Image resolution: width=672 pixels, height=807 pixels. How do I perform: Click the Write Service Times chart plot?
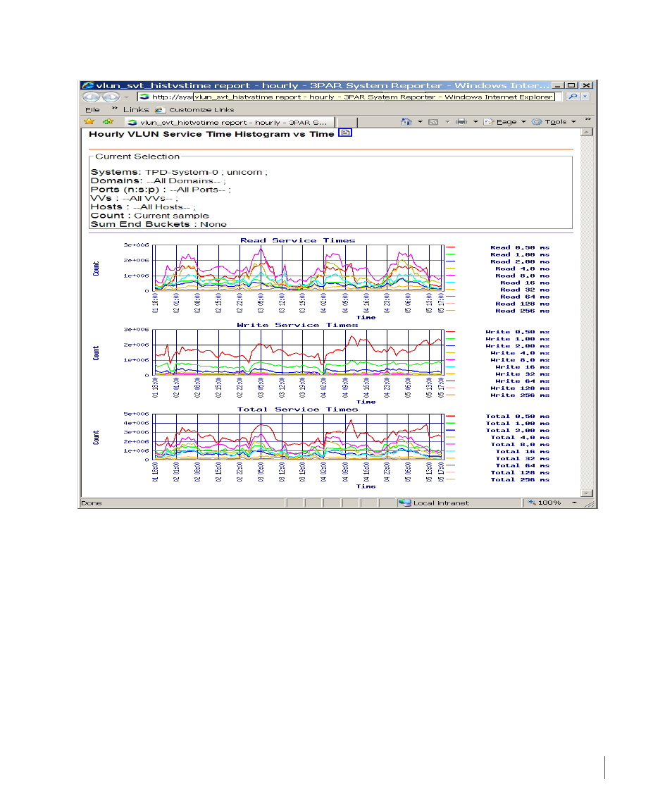click(x=299, y=352)
